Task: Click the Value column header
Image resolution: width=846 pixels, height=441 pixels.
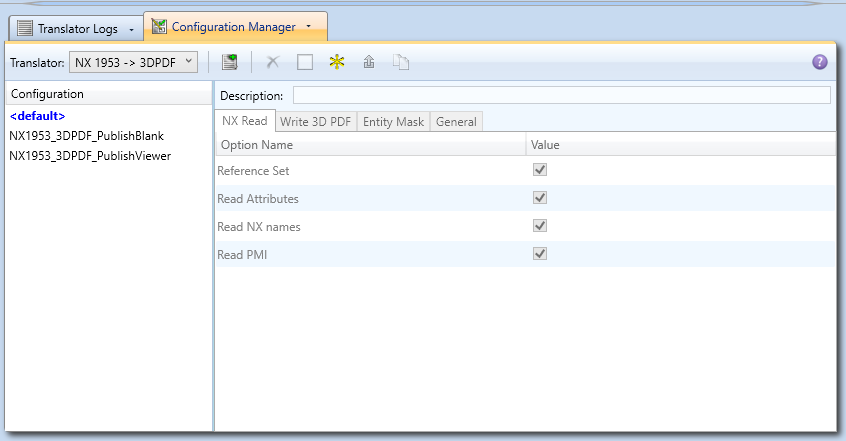Action: [680, 145]
